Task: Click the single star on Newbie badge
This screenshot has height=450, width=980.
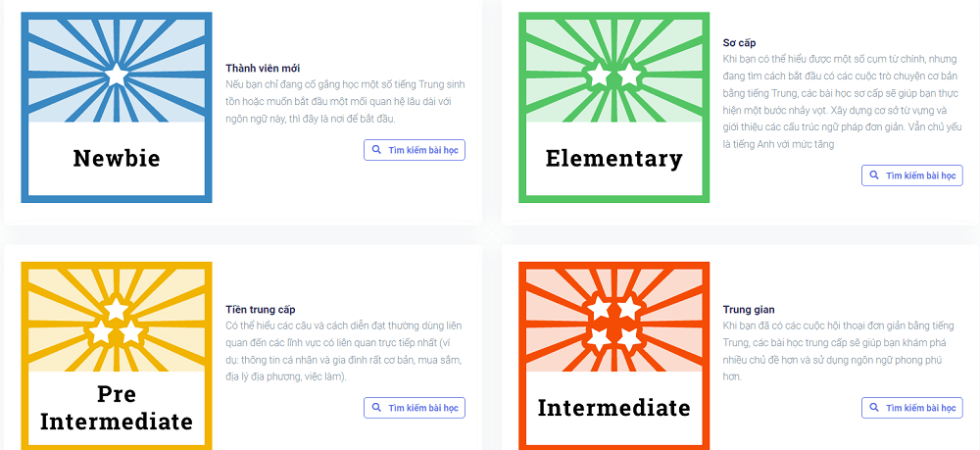Action: (x=116, y=75)
